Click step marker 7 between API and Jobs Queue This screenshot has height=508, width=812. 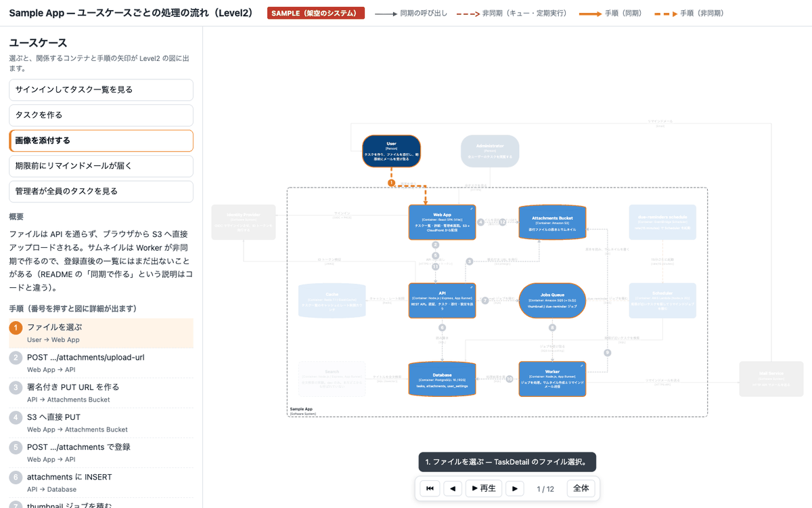point(485,300)
